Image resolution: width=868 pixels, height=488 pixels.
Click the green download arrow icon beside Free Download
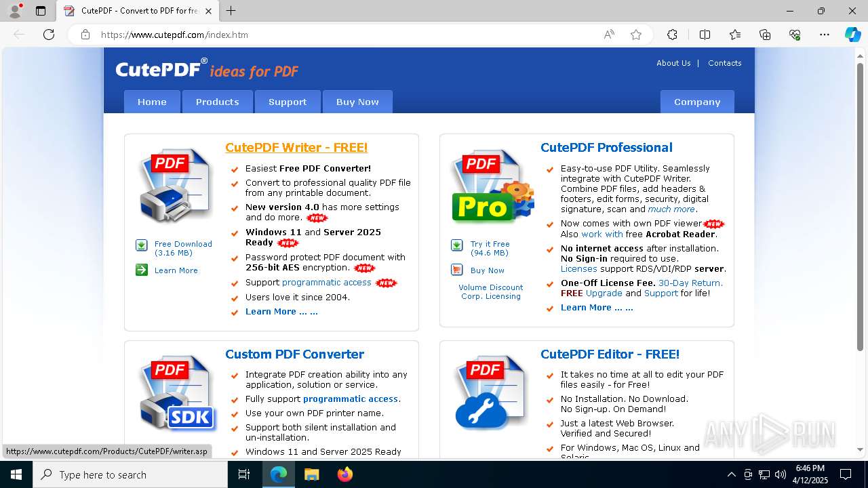coord(142,245)
